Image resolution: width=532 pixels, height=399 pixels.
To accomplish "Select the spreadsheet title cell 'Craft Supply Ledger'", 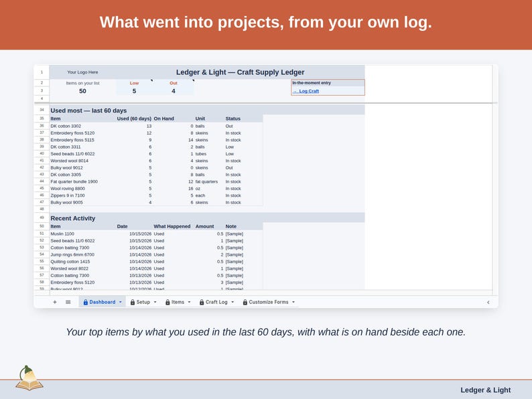I will [x=241, y=72].
